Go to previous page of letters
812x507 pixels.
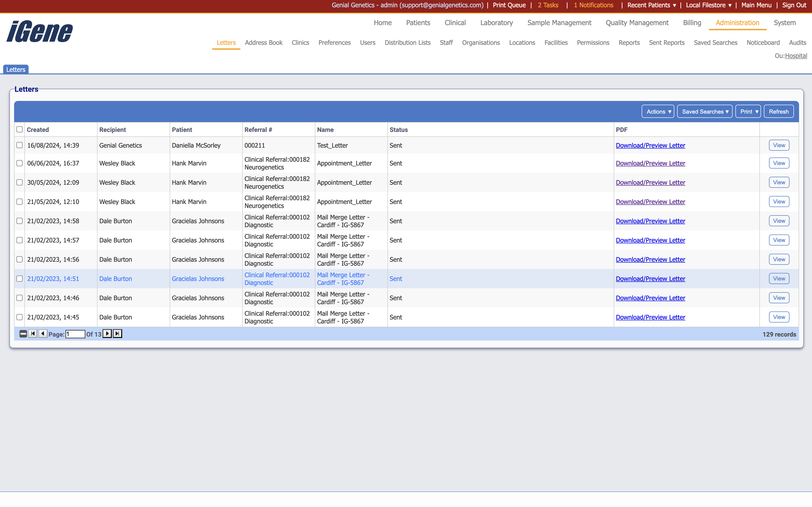coord(43,334)
